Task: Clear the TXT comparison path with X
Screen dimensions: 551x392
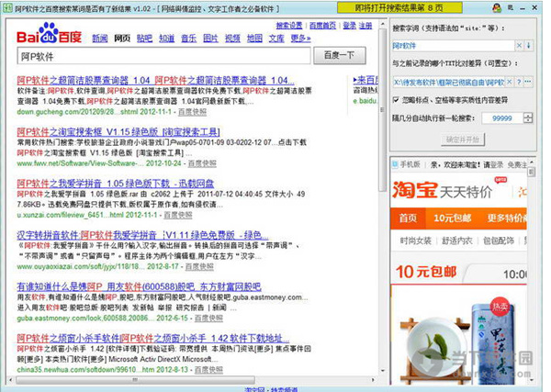Action: point(509,82)
